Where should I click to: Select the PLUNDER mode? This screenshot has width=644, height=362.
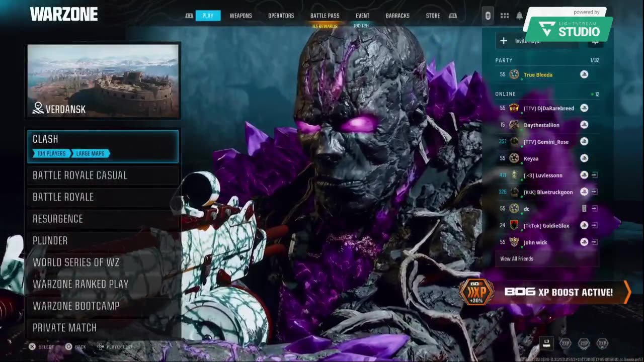[103, 240]
